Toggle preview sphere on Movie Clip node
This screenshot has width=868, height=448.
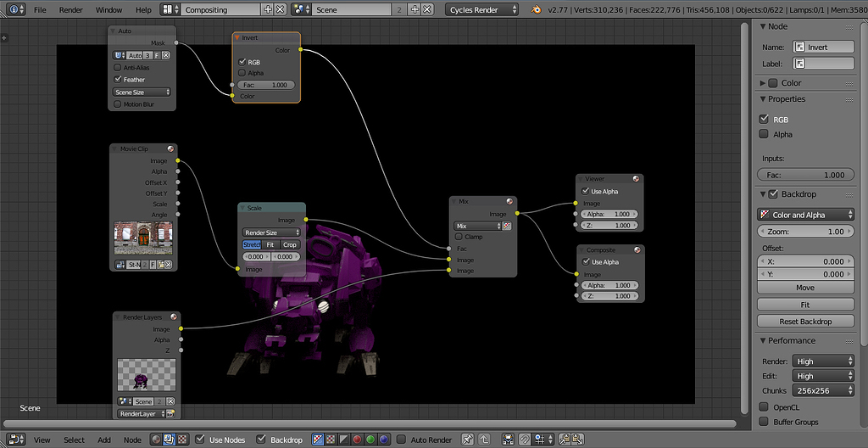[170, 148]
